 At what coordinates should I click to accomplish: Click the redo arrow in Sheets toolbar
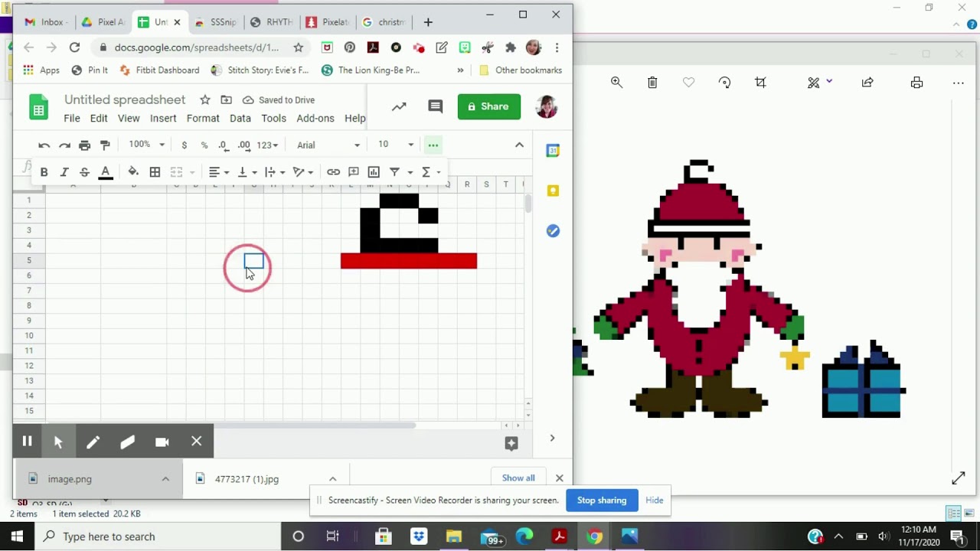pyautogui.click(x=64, y=145)
